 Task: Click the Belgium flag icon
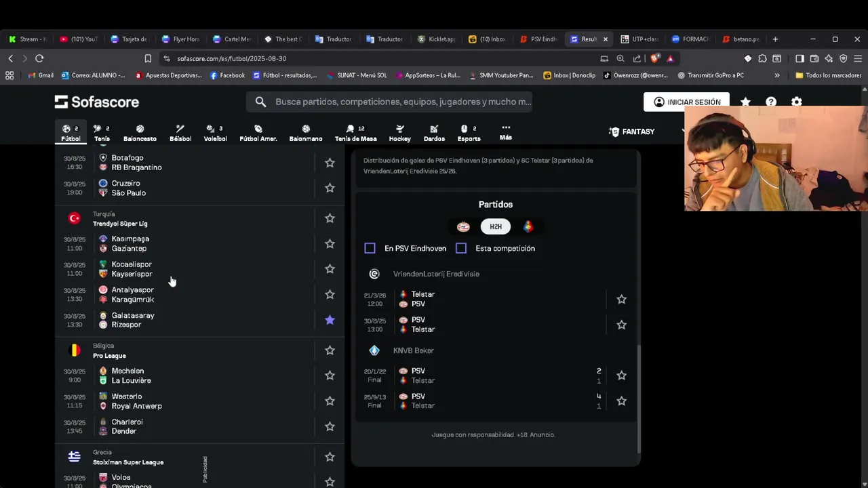75,350
